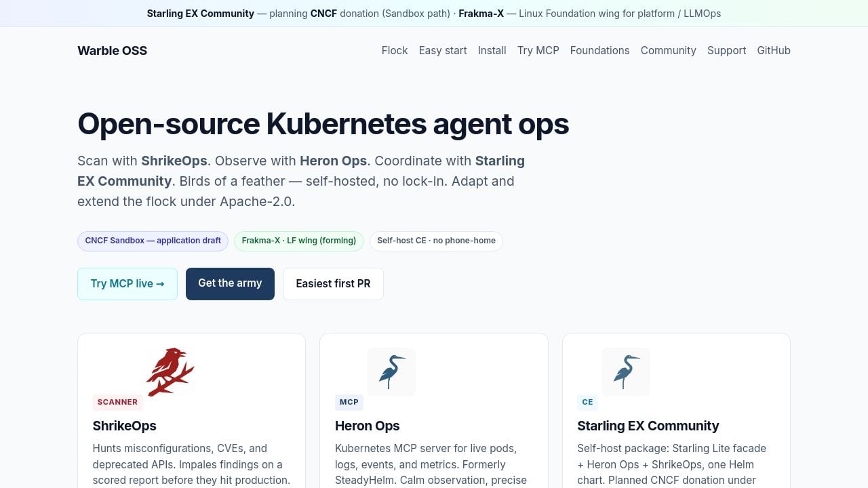This screenshot has height=488, width=868.
Task: Click the ShrikeOps card title
Action: tap(125, 426)
